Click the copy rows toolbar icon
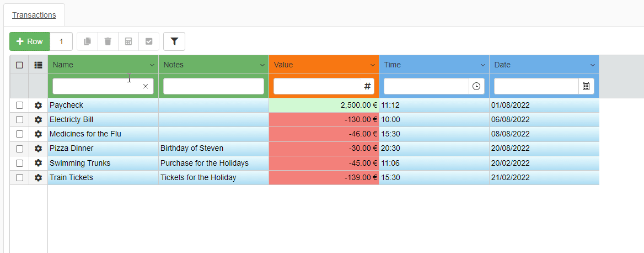The height and width of the screenshot is (253, 644). point(87,41)
